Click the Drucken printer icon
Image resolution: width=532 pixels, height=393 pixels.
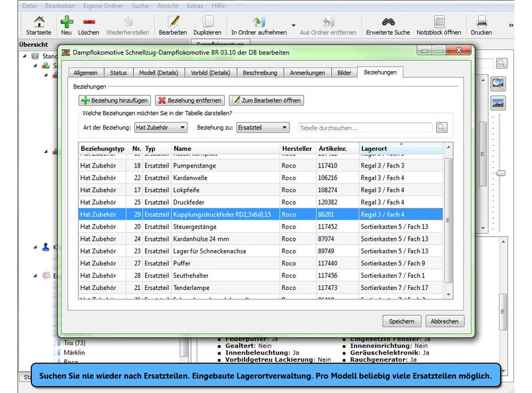[481, 22]
